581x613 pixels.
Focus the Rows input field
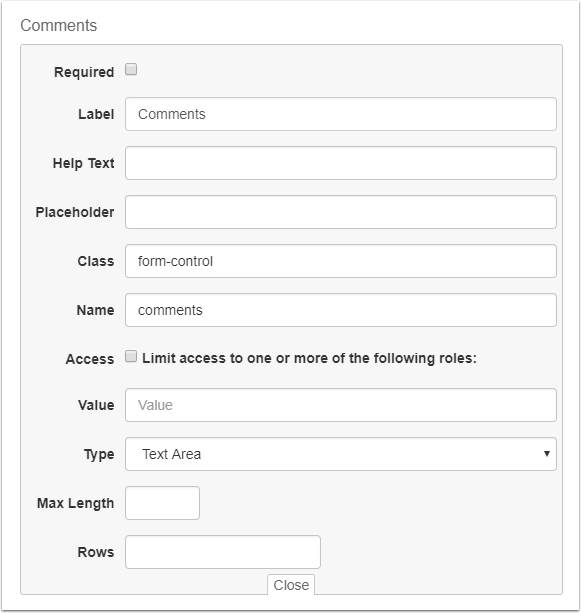[x=223, y=552]
